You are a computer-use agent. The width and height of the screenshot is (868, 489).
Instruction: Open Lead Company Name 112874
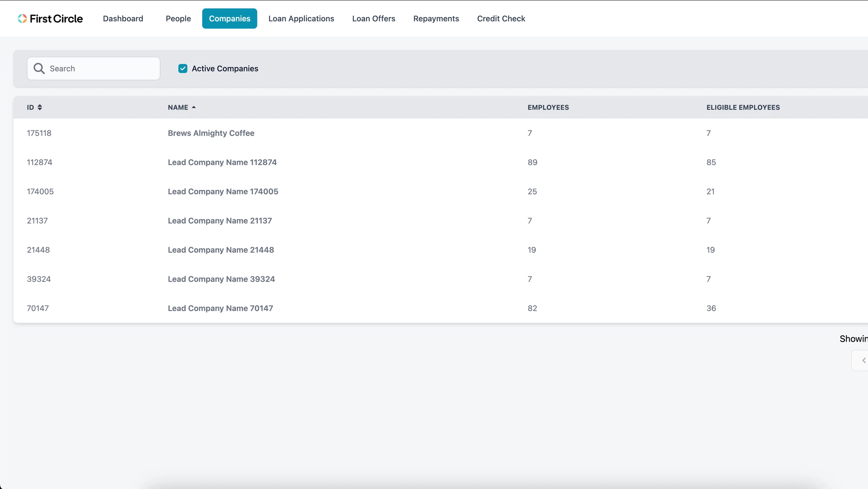click(x=222, y=162)
